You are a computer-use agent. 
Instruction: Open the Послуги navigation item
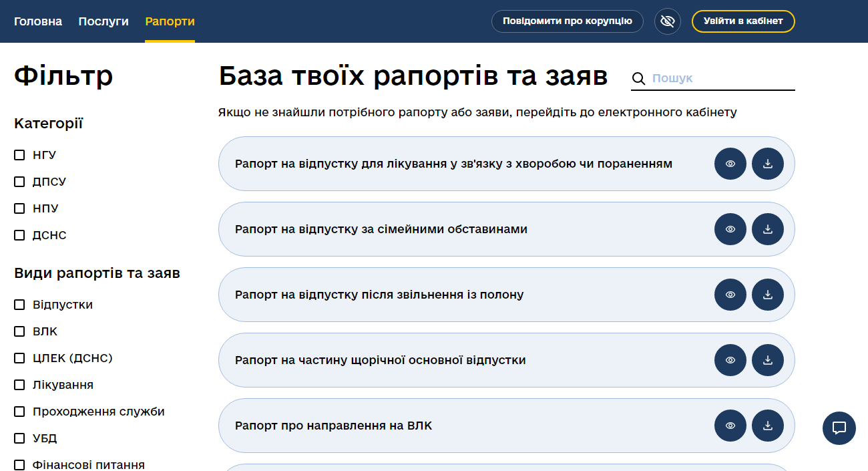(103, 21)
